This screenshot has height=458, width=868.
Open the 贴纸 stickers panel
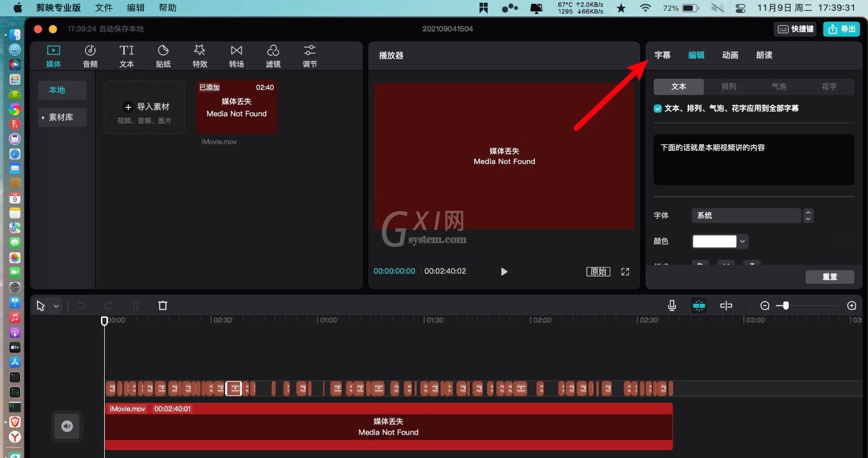pos(163,56)
